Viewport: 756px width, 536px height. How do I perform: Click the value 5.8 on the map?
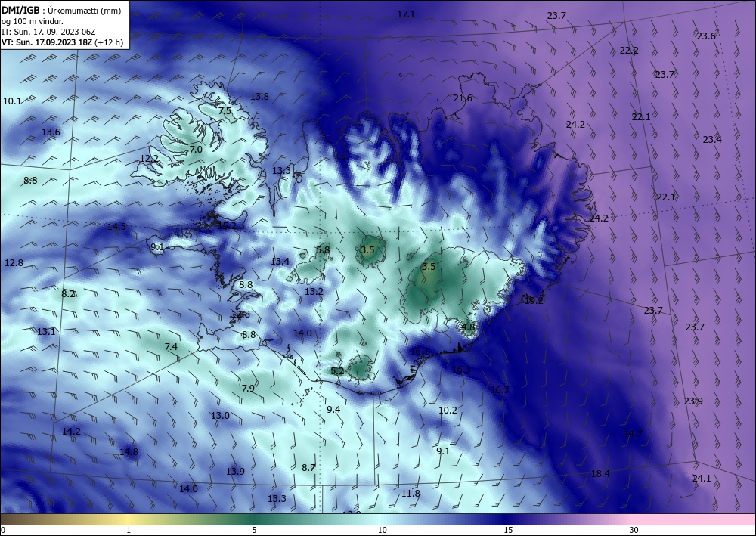tap(323, 249)
